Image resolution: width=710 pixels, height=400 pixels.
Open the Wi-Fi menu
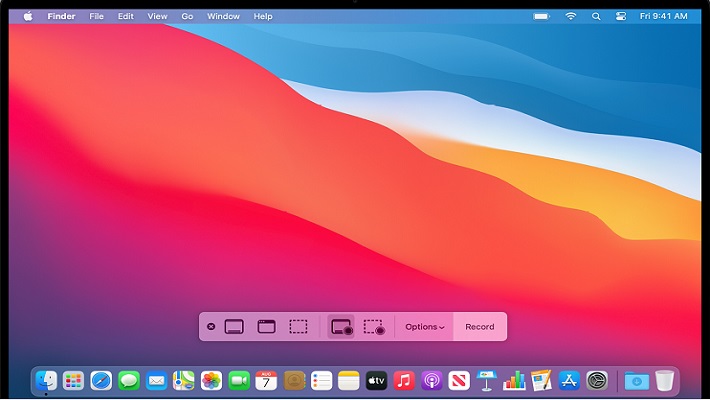571,16
